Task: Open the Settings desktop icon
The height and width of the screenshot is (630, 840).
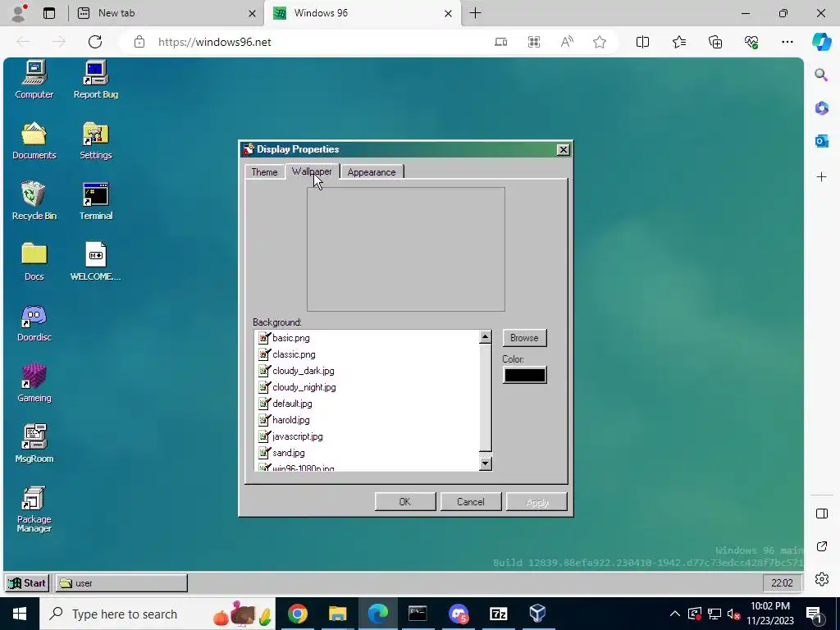Action: tap(96, 141)
